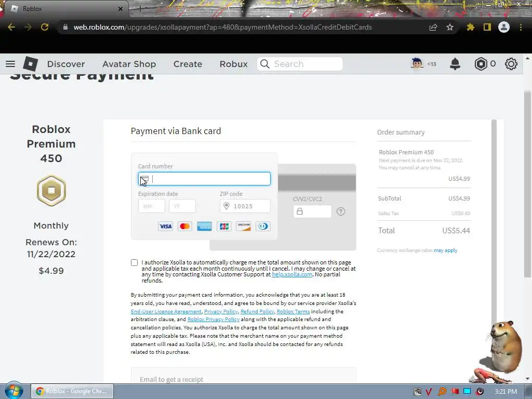This screenshot has height=399, width=532.
Task: Click the Discover card logo
Action: coord(243,227)
